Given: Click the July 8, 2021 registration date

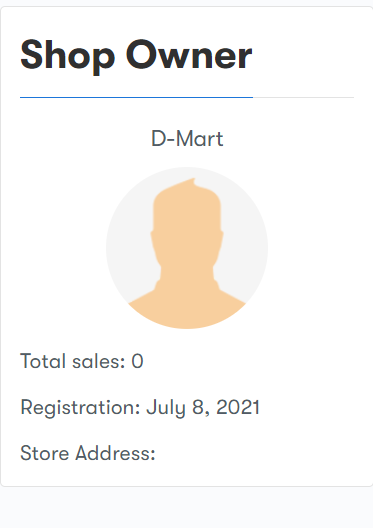Looking at the screenshot, I should tap(203, 407).
